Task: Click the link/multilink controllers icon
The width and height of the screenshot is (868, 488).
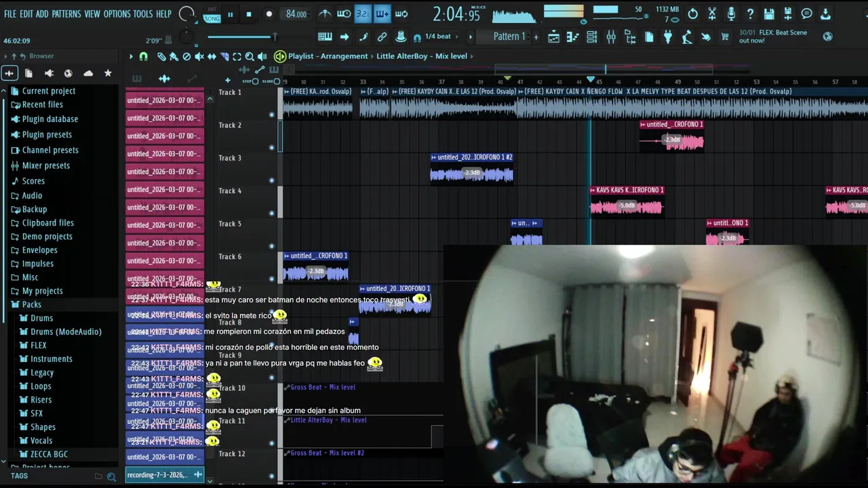Action: coord(382,37)
